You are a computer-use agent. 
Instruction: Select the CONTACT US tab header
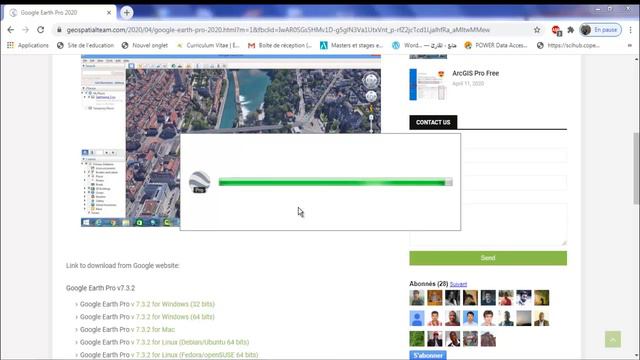(433, 122)
